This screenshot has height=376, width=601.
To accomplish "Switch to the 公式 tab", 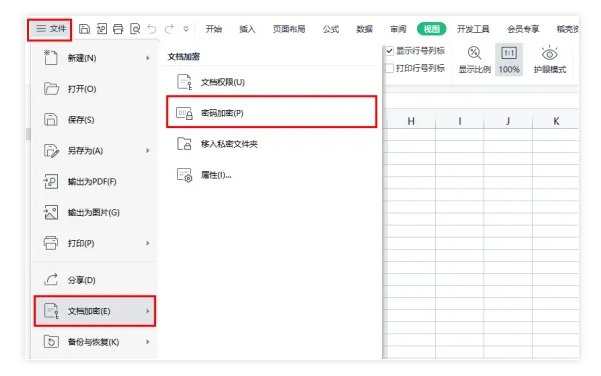I will coord(331,29).
